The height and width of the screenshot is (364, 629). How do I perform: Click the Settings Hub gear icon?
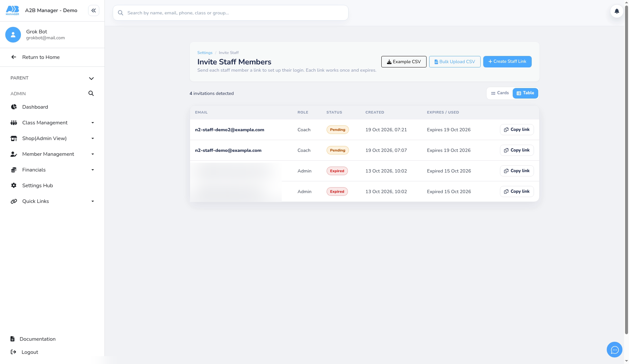click(x=14, y=186)
